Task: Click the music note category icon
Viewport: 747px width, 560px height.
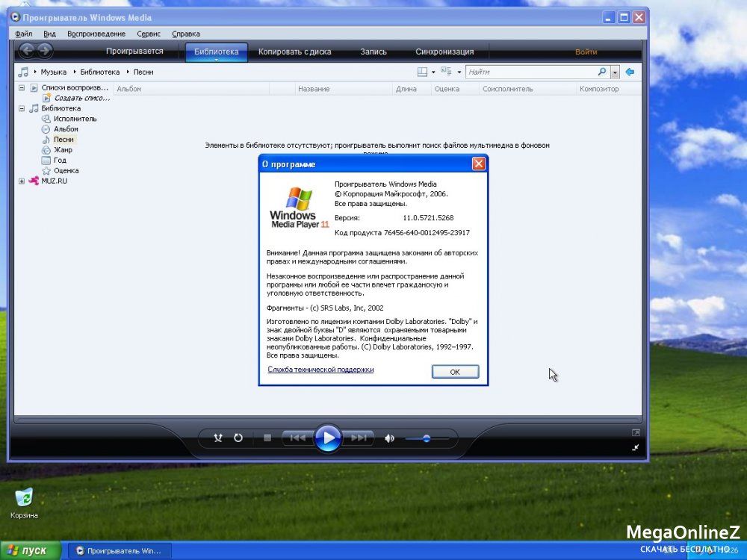Action: click(x=23, y=72)
